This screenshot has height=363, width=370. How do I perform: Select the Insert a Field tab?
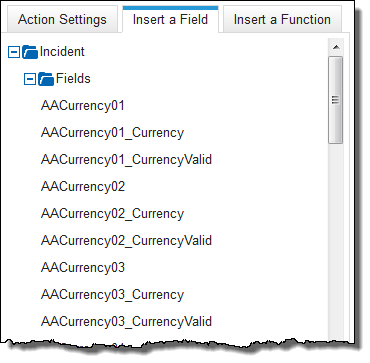pos(170,19)
